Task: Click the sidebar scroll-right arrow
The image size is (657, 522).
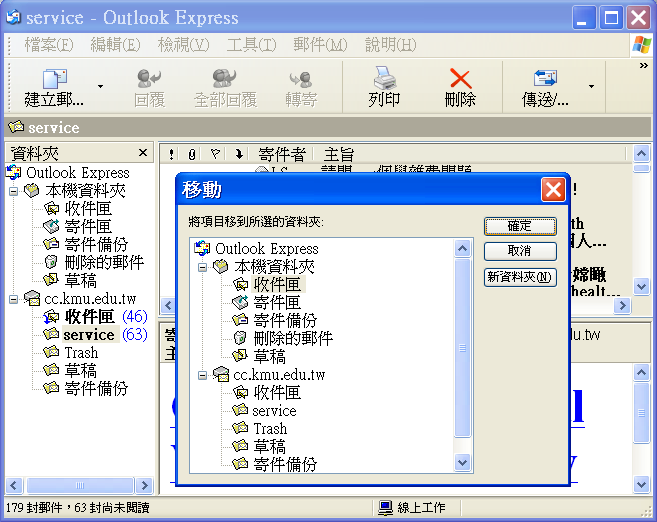Action: (x=145, y=486)
